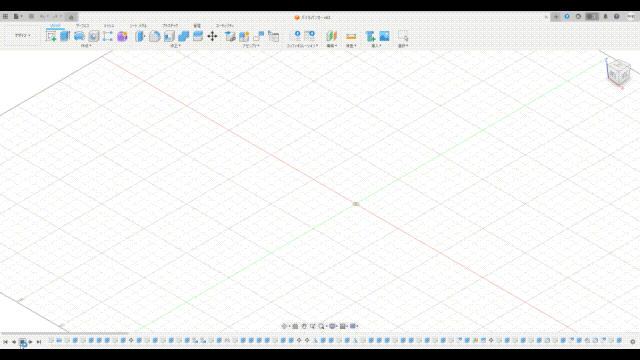Image resolution: width=640 pixels, height=360 pixels.
Task: Select the Create Sketch tool
Action: pyautogui.click(x=51, y=36)
